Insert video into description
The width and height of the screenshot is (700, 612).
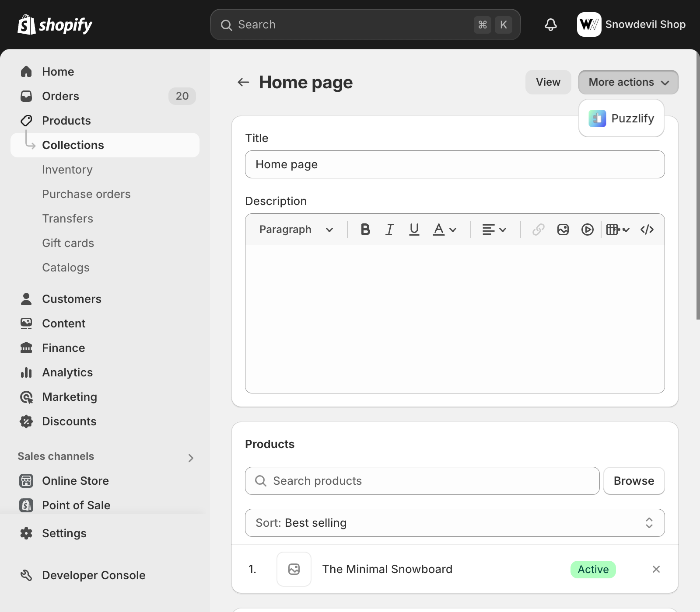coord(587,229)
